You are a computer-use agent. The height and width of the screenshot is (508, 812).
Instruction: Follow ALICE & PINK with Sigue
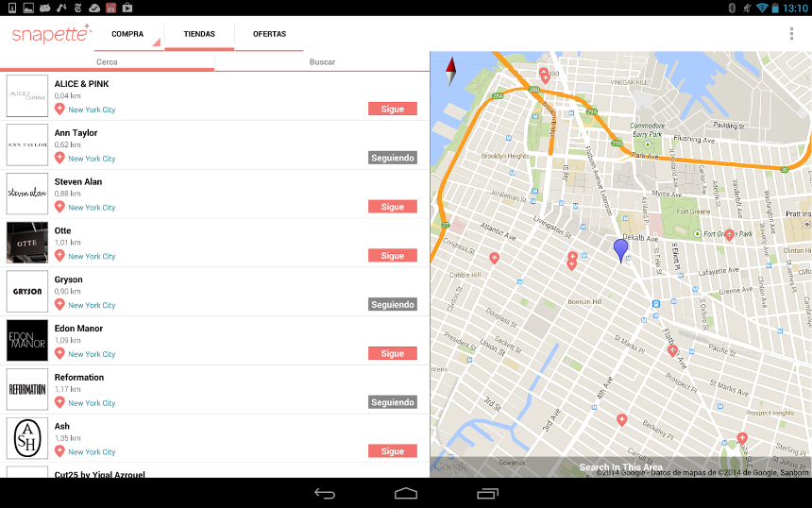pos(392,109)
